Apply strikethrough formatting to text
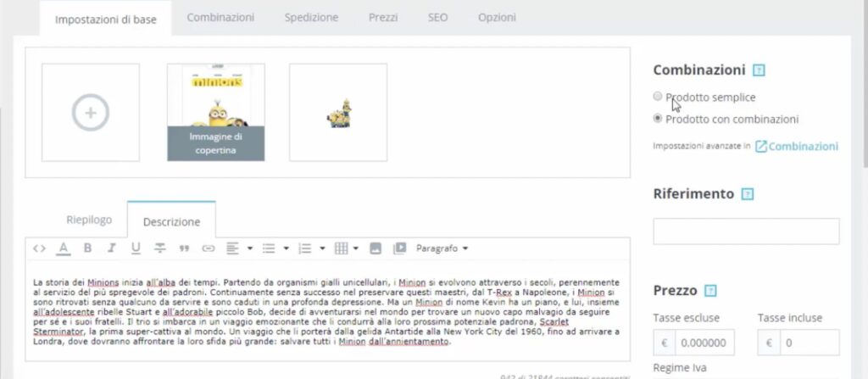 [159, 248]
